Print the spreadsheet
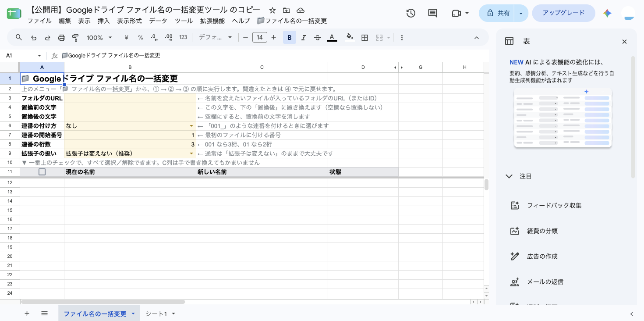The width and height of the screenshot is (644, 321). [x=62, y=38]
